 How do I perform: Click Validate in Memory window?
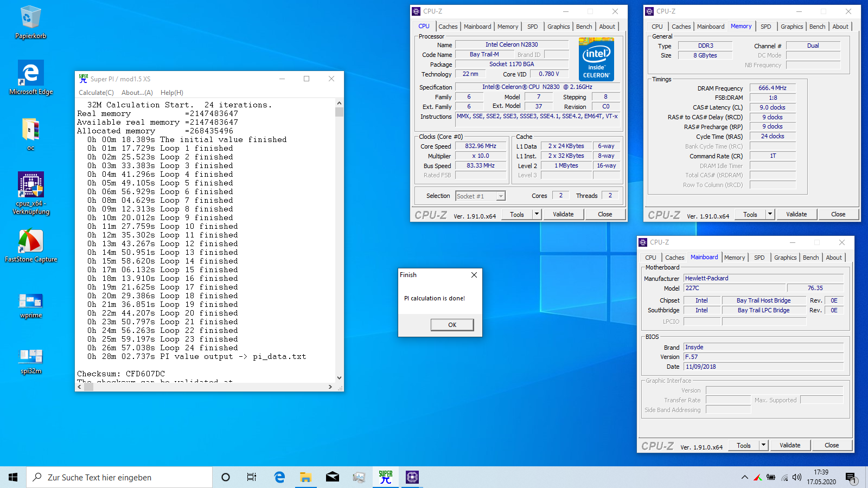796,214
